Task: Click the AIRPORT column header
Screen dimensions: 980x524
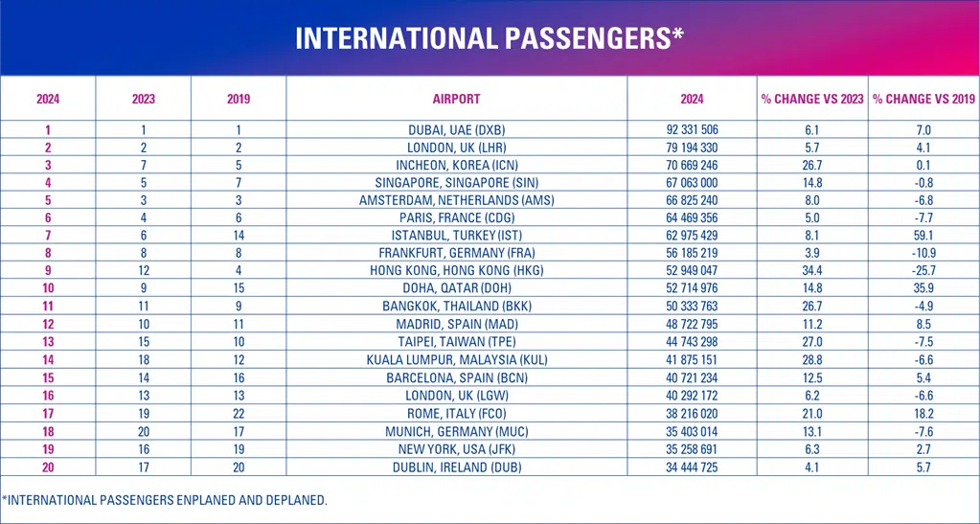Action: [456, 99]
